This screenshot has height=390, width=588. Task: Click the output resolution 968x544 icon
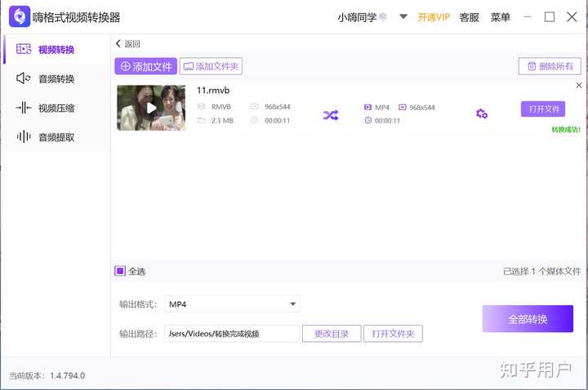[x=403, y=107]
